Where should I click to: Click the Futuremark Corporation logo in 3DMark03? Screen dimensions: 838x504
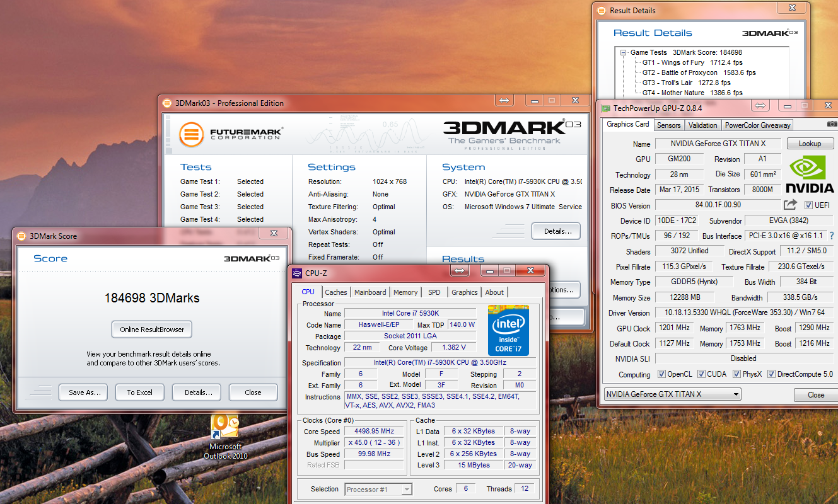click(231, 134)
